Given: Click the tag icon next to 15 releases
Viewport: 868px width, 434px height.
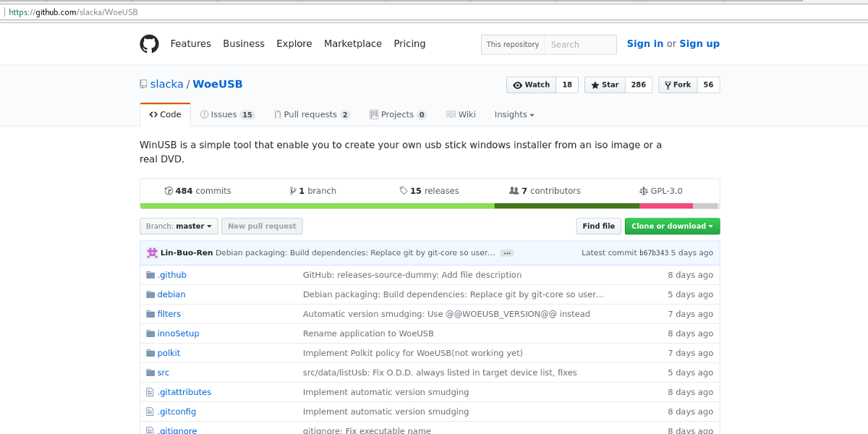Looking at the screenshot, I should 404,191.
